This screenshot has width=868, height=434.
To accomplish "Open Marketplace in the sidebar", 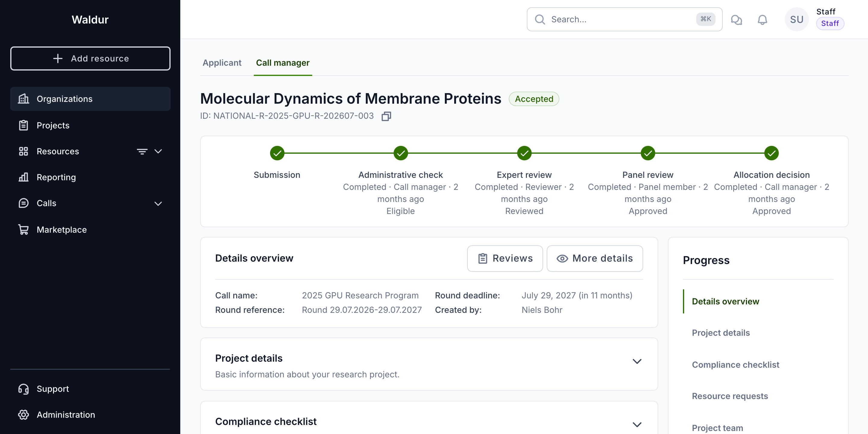I will (90, 229).
